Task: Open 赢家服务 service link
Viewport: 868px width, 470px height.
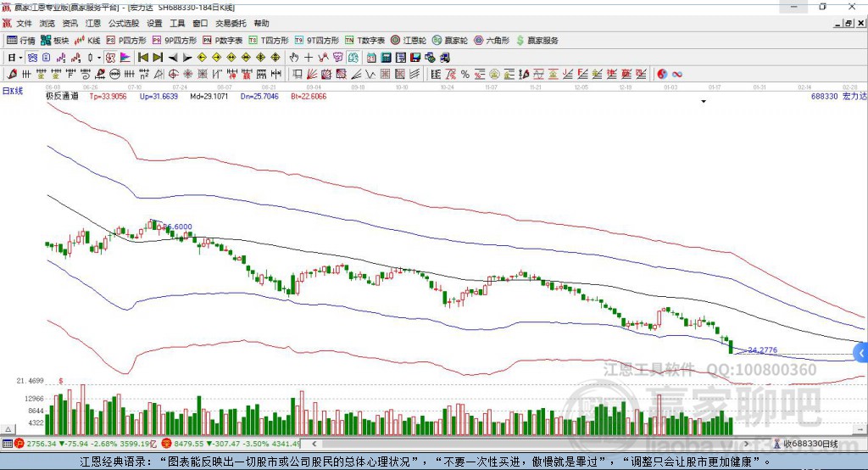Action: tap(537, 41)
